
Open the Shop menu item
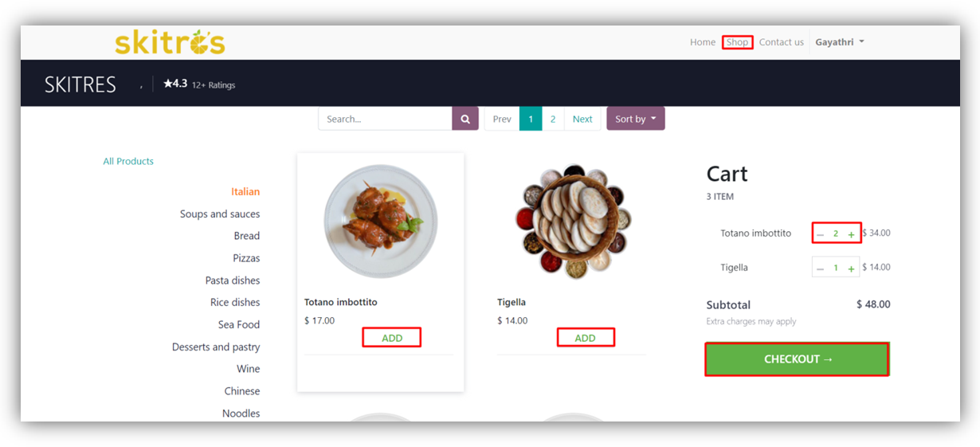pos(737,42)
